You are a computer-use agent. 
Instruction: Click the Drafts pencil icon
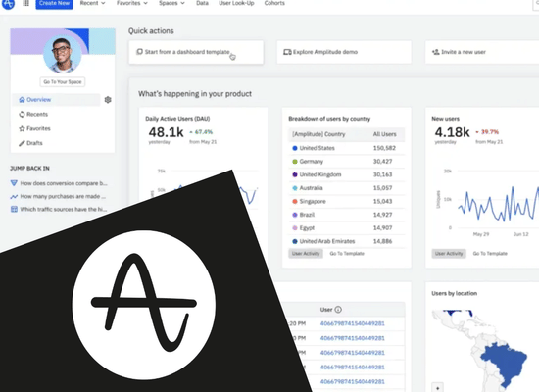[22, 143]
